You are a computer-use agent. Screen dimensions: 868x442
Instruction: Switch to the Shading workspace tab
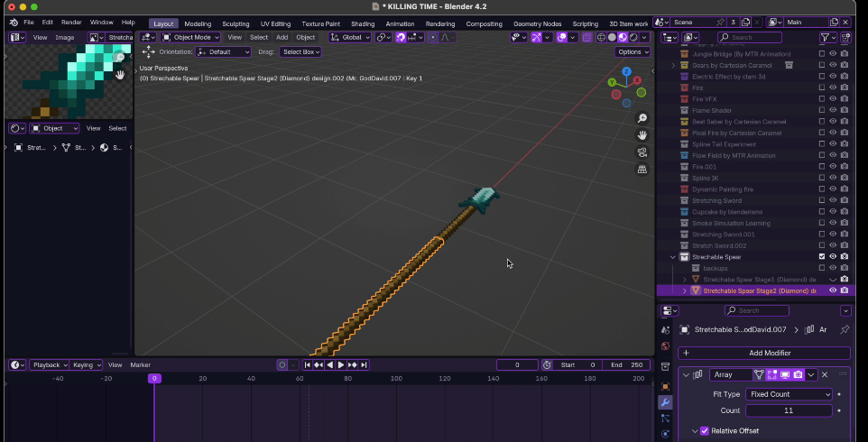(x=363, y=23)
